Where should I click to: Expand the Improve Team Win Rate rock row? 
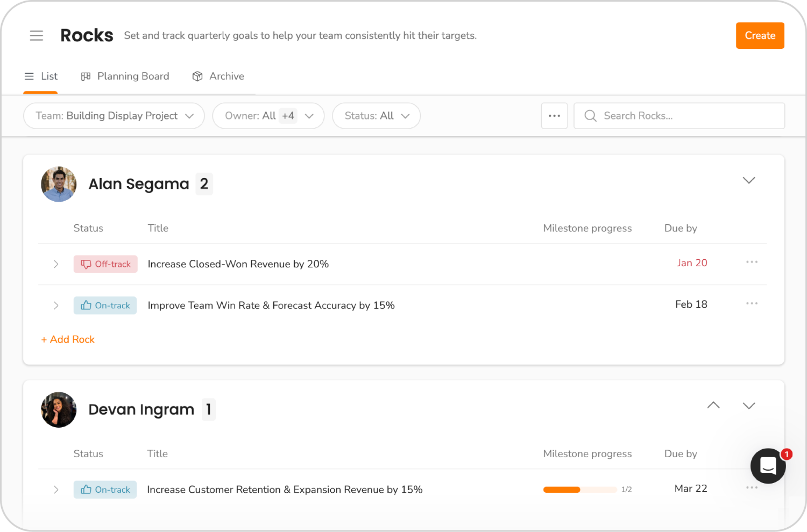(x=56, y=305)
